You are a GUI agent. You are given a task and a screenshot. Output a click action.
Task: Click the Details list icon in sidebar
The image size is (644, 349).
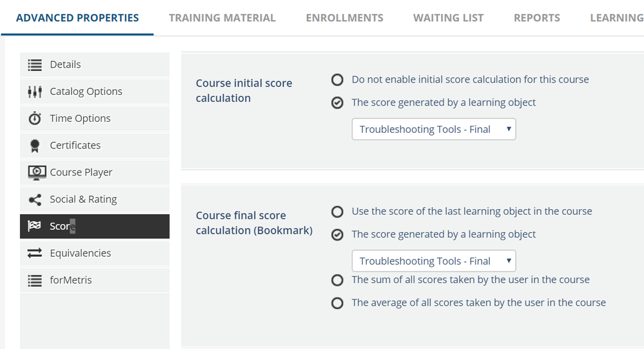click(x=35, y=65)
